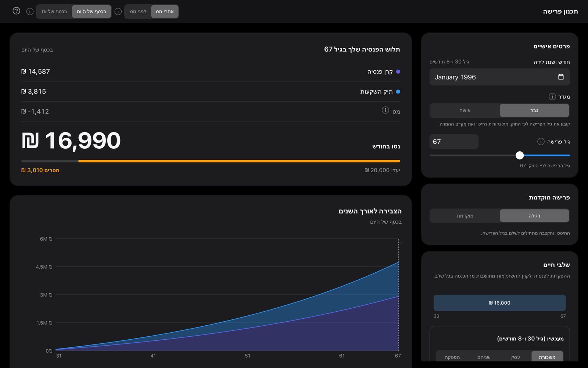Select 'בכסף של אז' money option
The width and height of the screenshot is (588, 368).
click(54, 11)
